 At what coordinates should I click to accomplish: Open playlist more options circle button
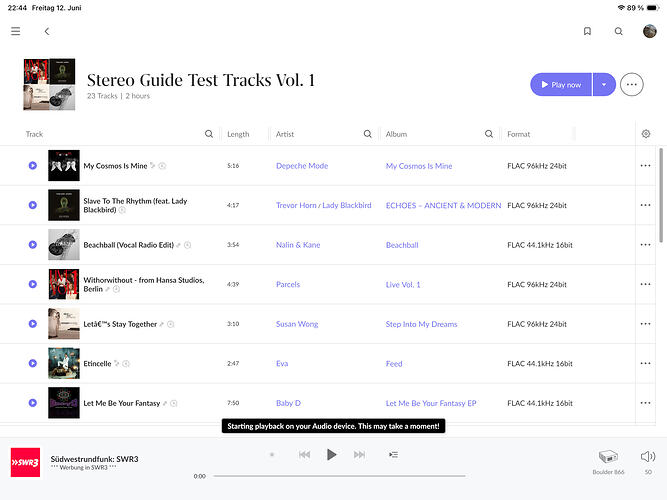point(632,84)
